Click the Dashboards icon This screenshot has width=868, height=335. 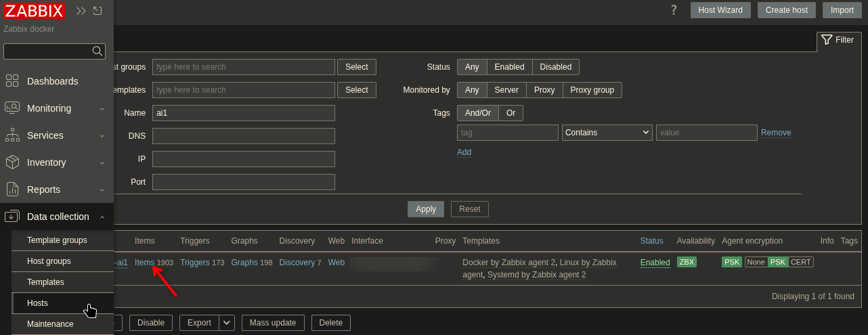pos(12,81)
